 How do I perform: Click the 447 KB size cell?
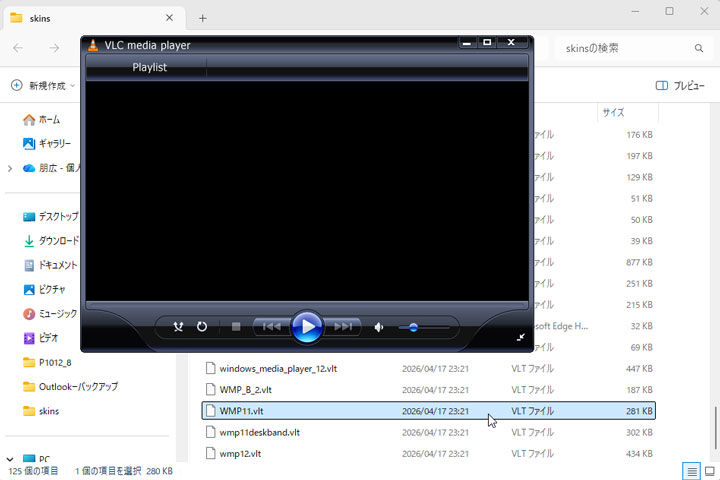[x=639, y=368]
